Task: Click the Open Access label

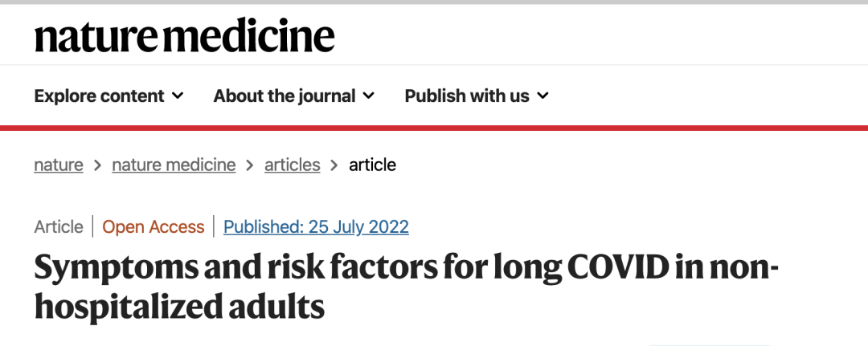Action: point(154,227)
